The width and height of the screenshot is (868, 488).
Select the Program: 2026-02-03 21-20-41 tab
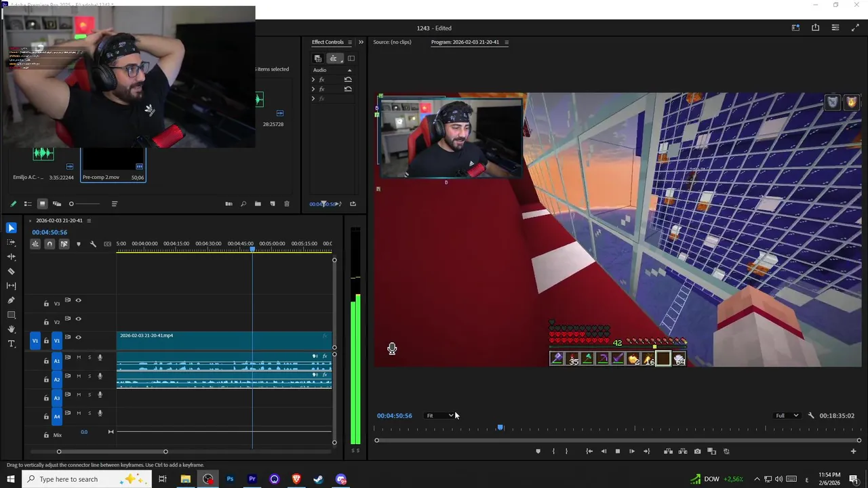[465, 42]
